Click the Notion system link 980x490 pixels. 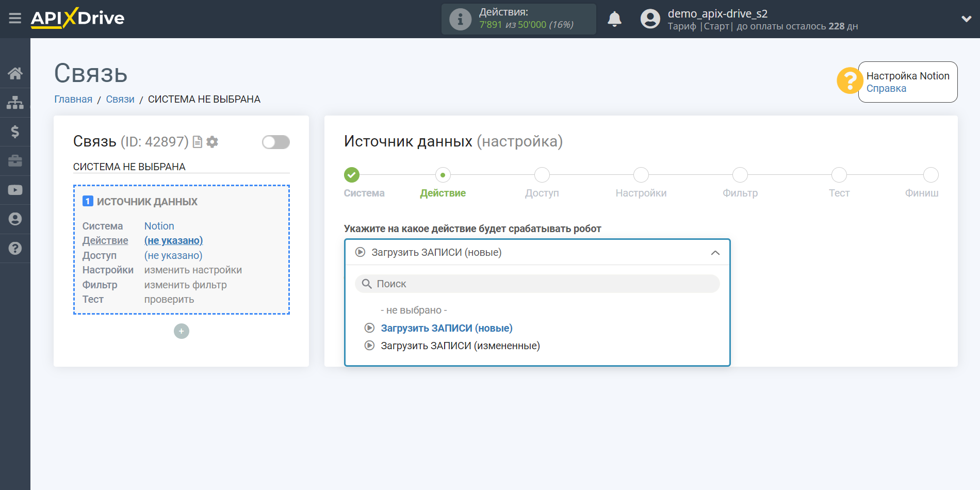coord(159,226)
